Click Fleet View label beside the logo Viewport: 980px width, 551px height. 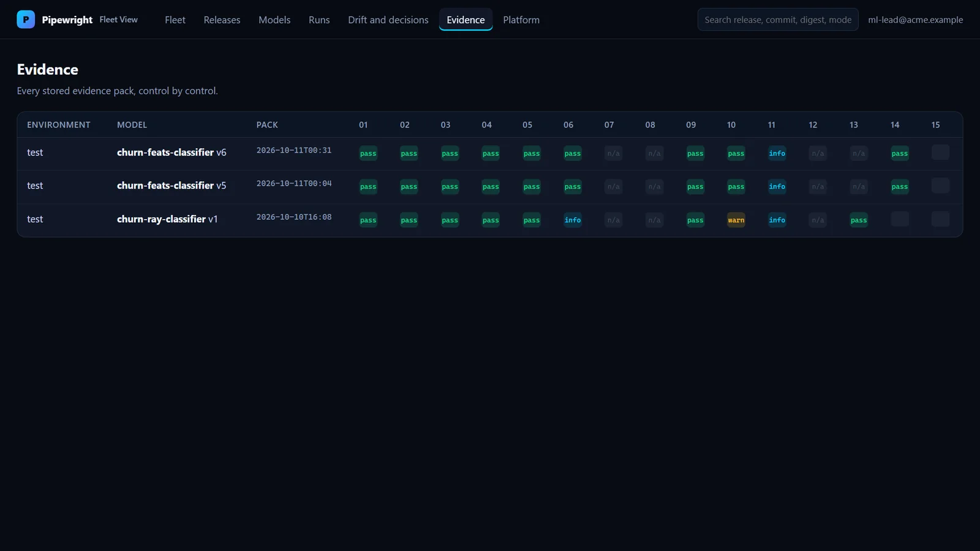click(119, 20)
